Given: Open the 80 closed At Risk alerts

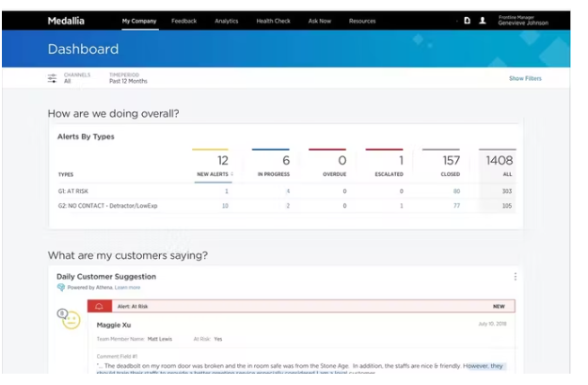Looking at the screenshot, I should (456, 191).
